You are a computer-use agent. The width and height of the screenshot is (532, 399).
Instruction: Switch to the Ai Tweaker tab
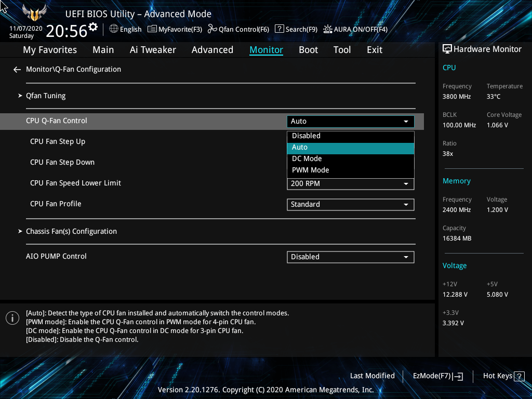click(153, 50)
